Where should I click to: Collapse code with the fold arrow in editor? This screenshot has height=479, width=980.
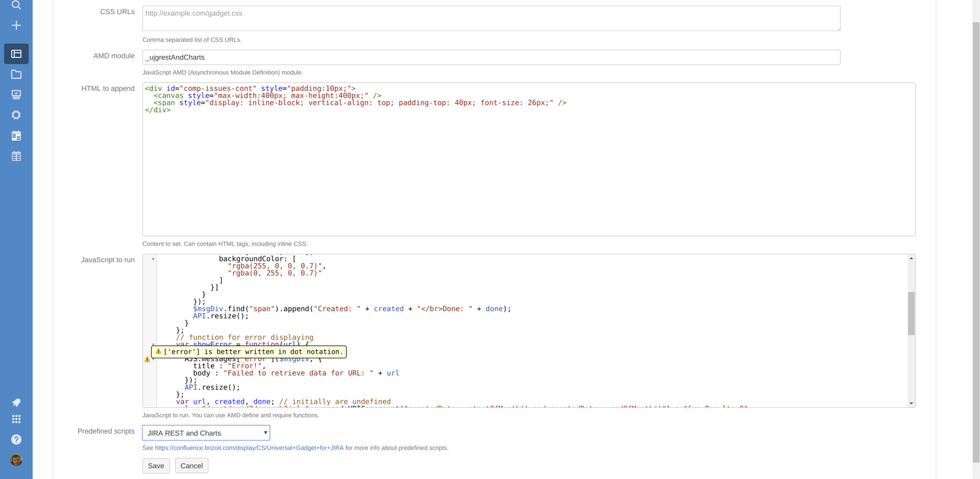[152, 259]
